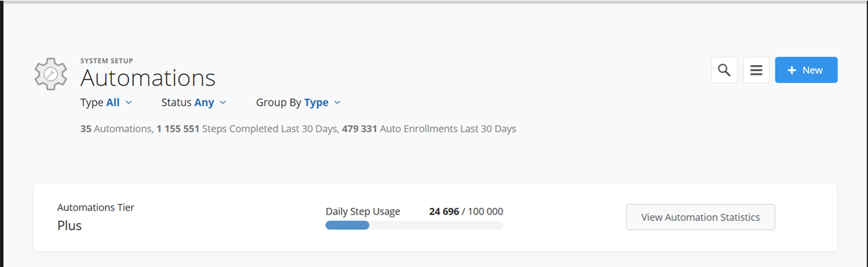Click the Daily Step Usage progress bar
This screenshot has width=868, height=267.
414,225
